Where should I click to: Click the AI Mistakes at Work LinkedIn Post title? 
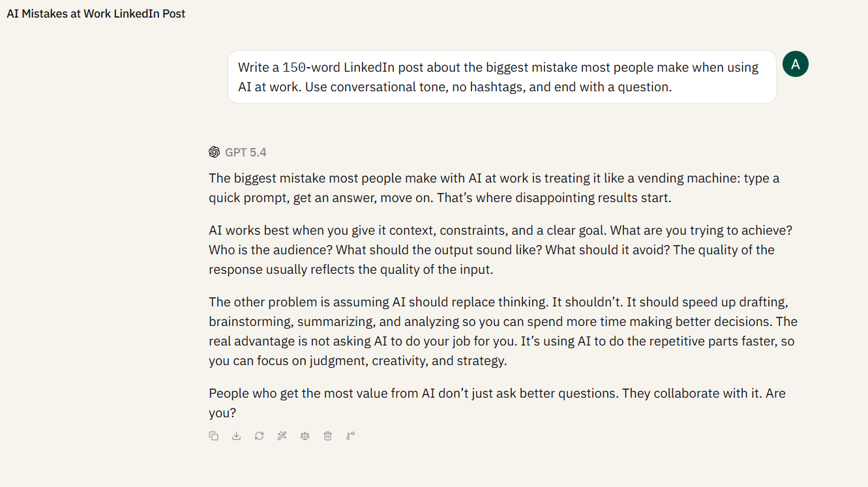point(96,14)
